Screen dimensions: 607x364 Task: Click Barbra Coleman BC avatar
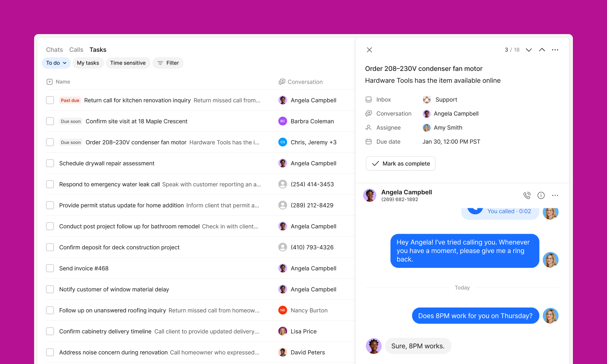283,121
